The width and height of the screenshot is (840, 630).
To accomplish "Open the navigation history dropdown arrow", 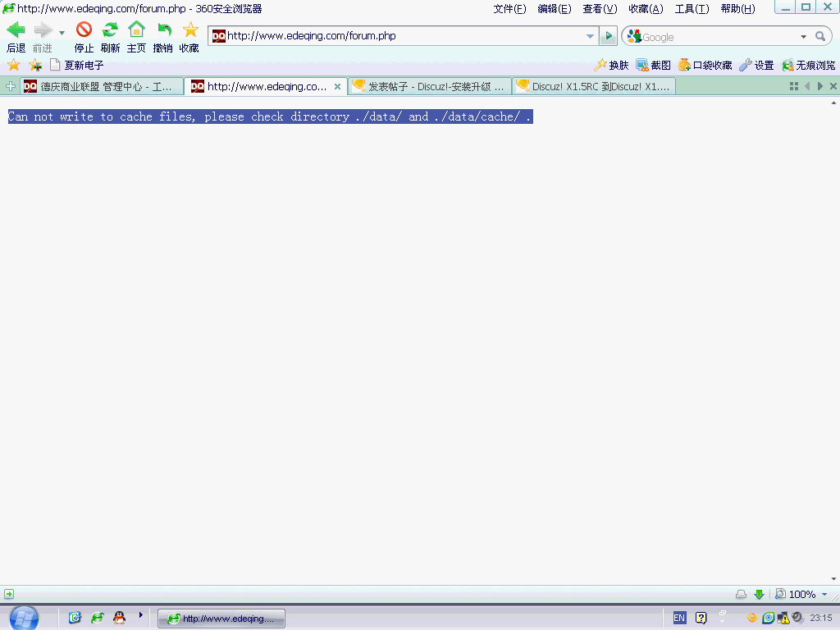I will tap(62, 33).
